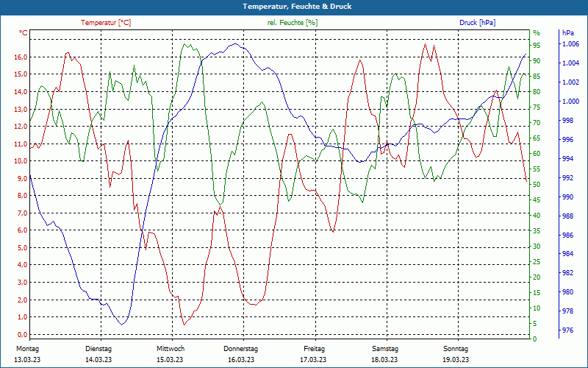588x368 pixels.
Task: Click the 16,0 temperature axis value
Action: pos(21,57)
